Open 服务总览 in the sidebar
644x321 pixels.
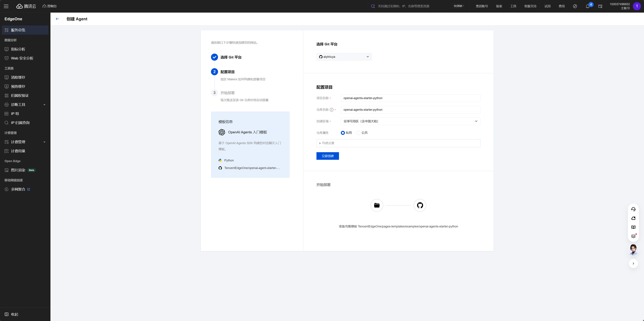(25, 30)
